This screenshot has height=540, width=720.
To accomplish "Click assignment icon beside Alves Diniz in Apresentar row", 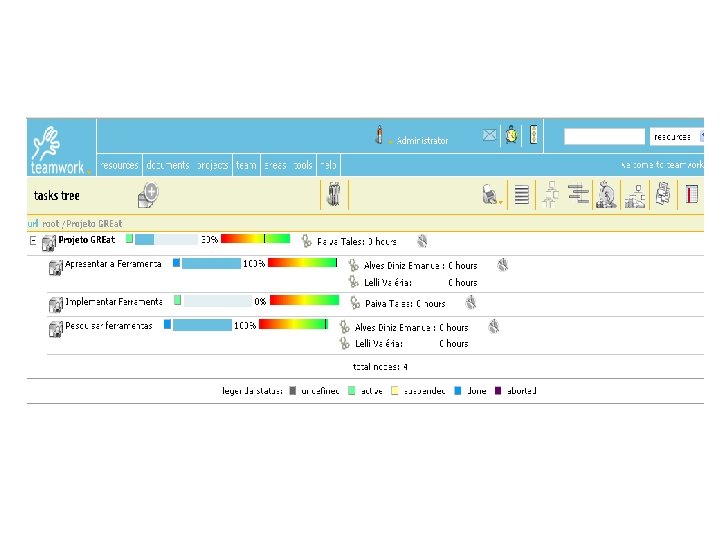I will [x=353, y=265].
